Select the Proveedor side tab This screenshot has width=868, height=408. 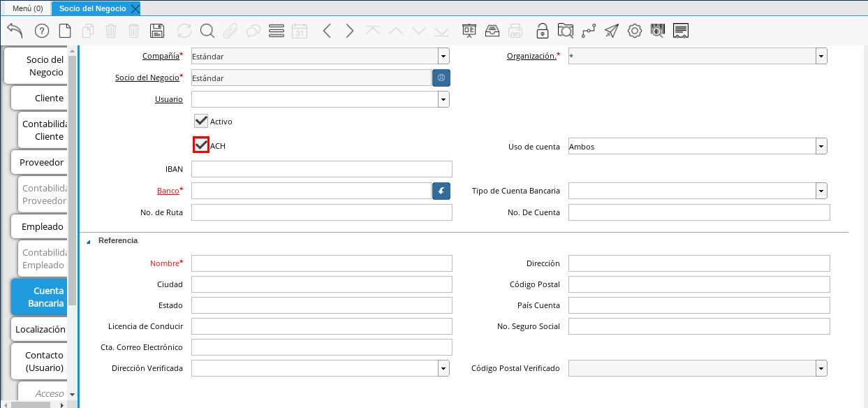point(41,162)
